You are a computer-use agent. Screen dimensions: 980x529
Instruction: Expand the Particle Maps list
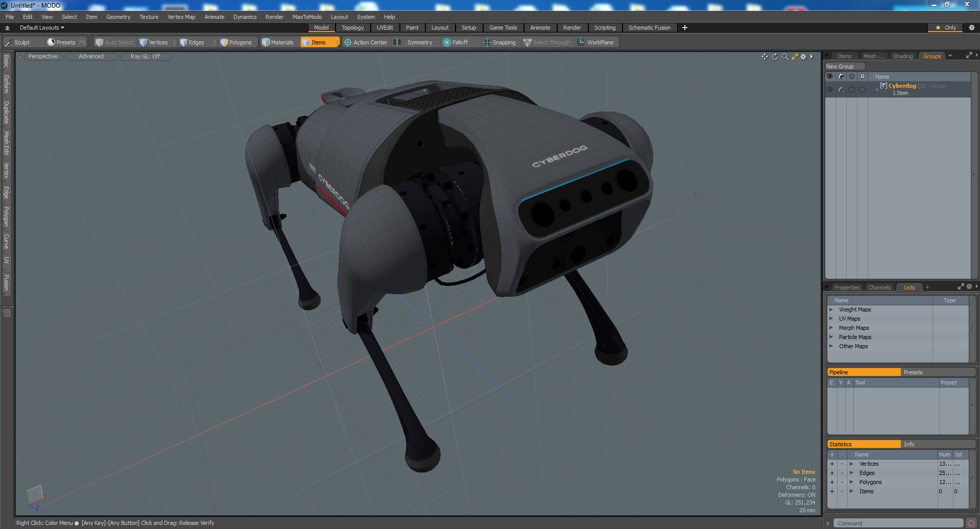[x=831, y=337]
